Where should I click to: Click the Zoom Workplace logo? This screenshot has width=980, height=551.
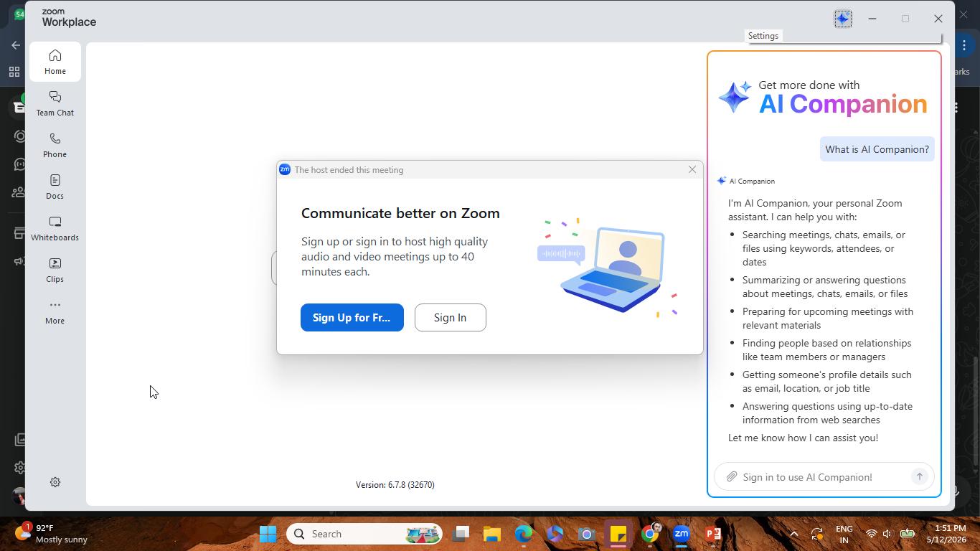[x=69, y=19]
